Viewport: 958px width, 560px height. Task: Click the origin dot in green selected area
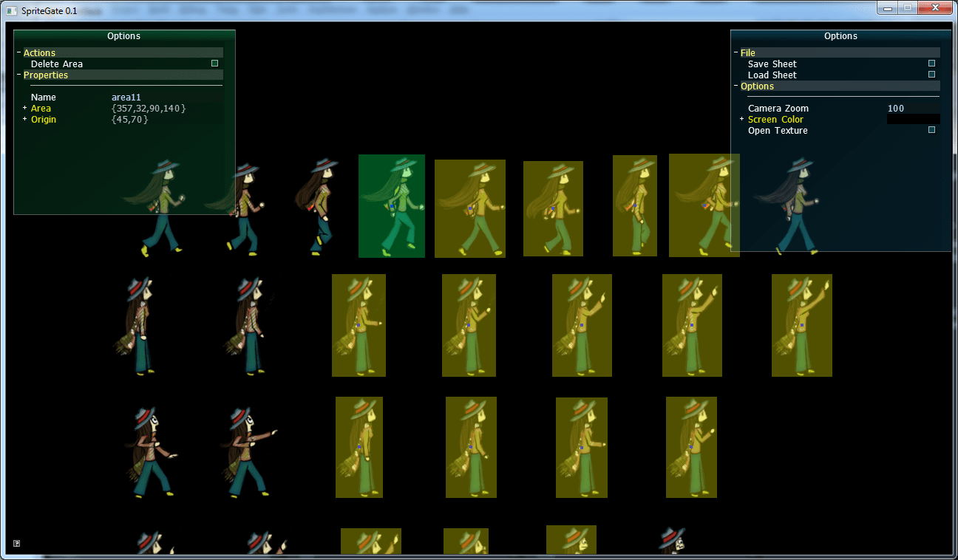[392, 208]
